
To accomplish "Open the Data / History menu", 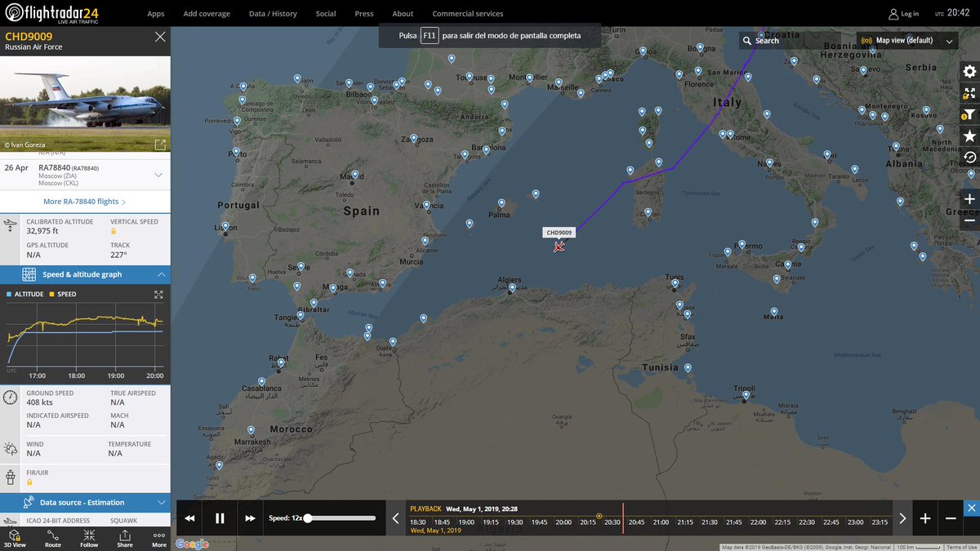I will (x=273, y=14).
